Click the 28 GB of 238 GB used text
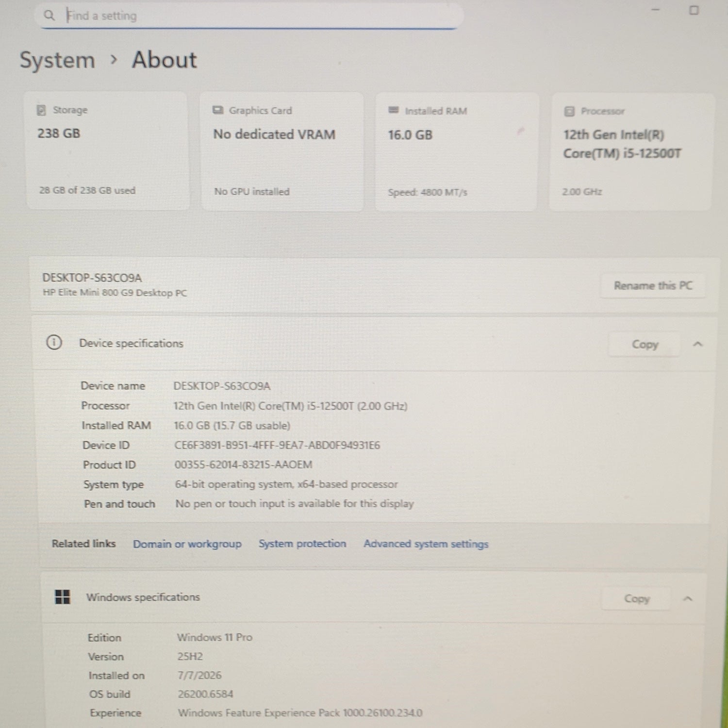This screenshot has width=728, height=728. [x=87, y=190]
